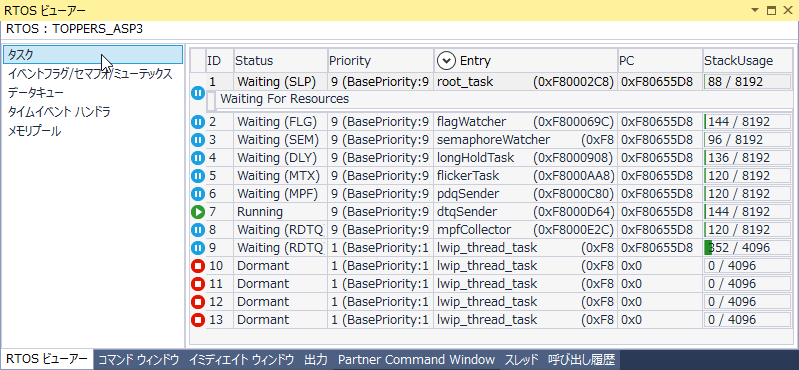Click the root_task entry cell

[525, 82]
